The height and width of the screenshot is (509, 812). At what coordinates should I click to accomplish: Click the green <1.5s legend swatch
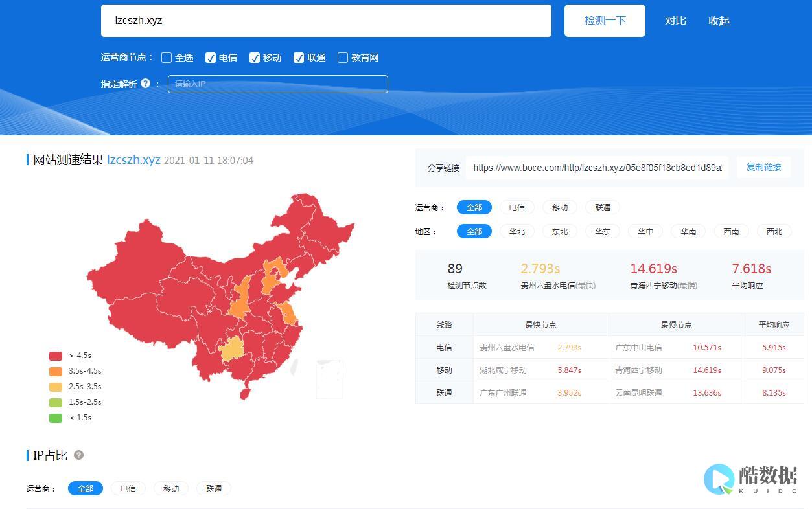[56, 418]
